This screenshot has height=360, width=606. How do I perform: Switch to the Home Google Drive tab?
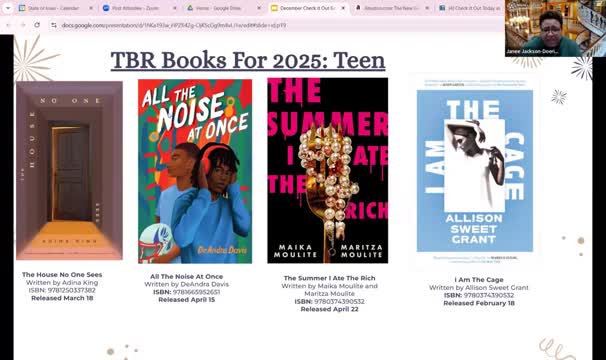coord(224,8)
